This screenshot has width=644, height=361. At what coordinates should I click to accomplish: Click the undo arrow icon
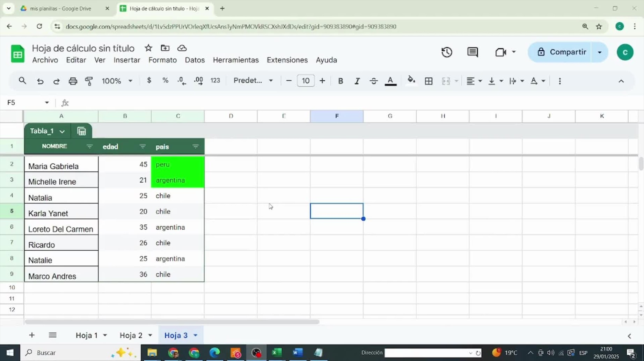(x=40, y=81)
